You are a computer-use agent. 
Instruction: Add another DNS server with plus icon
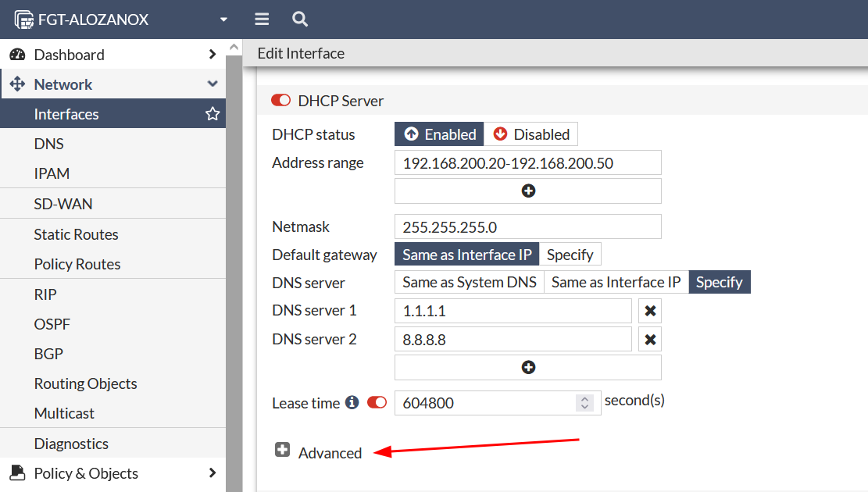[x=528, y=367]
